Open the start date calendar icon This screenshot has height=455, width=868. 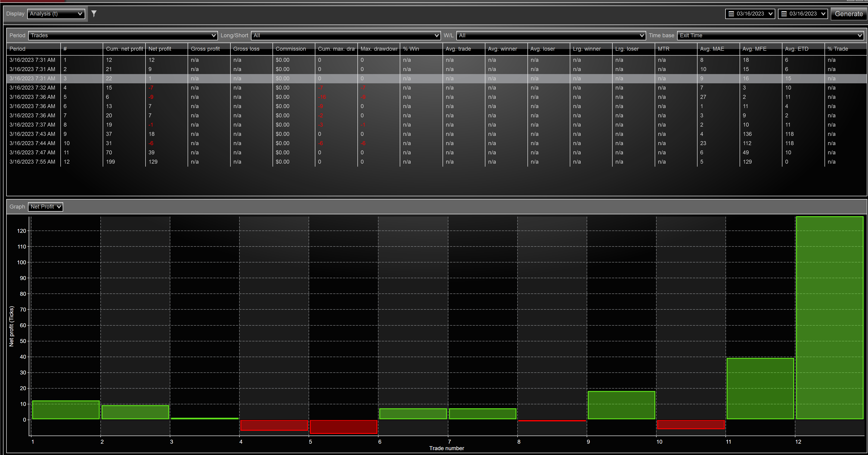[731, 14]
